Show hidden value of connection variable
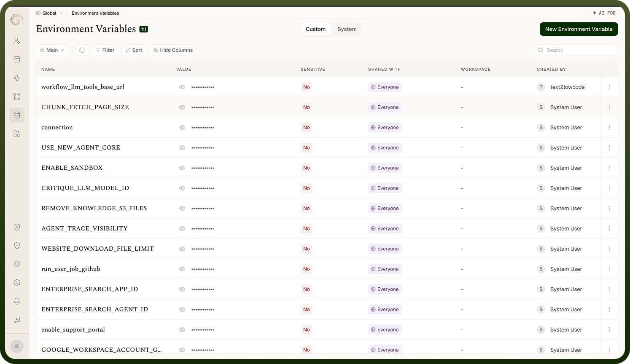This screenshot has width=630, height=364. click(x=182, y=128)
